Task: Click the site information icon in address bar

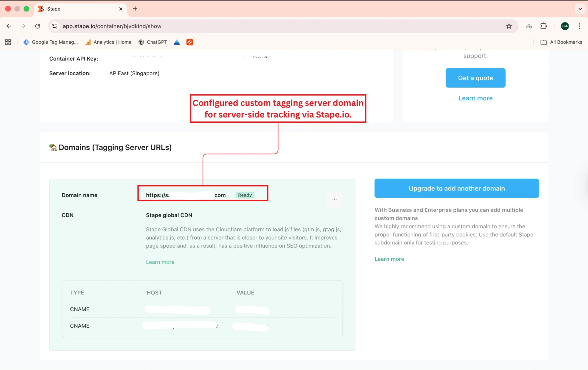Action: (55, 26)
